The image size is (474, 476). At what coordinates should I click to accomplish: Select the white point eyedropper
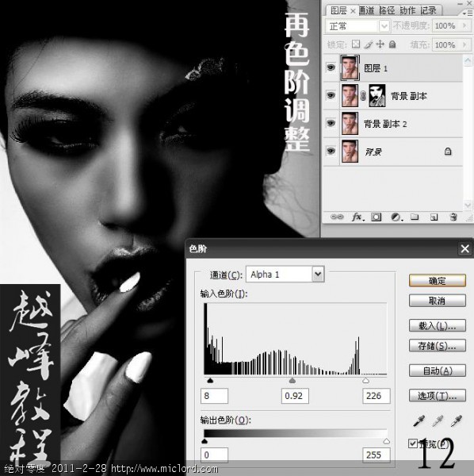point(456,421)
